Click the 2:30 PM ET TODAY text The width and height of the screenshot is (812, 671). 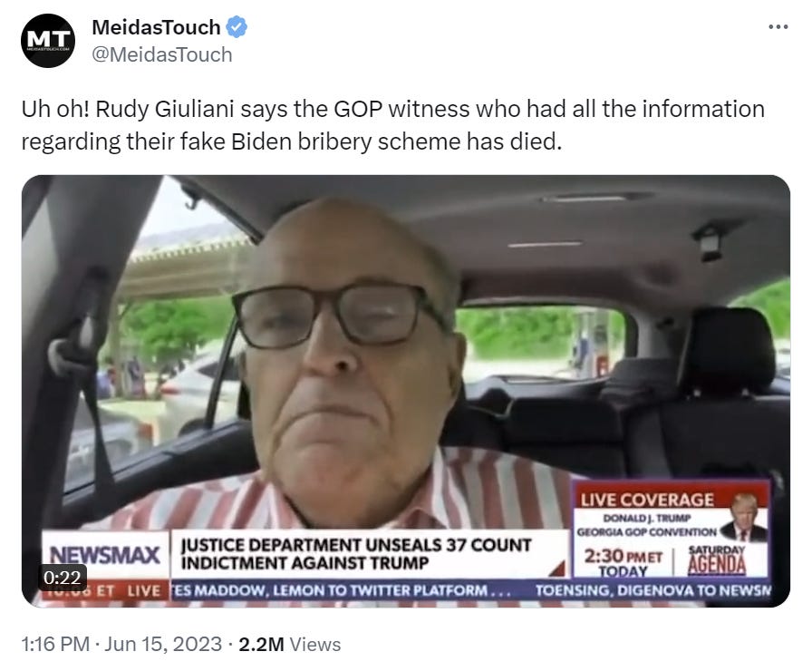pyautogui.click(x=623, y=563)
